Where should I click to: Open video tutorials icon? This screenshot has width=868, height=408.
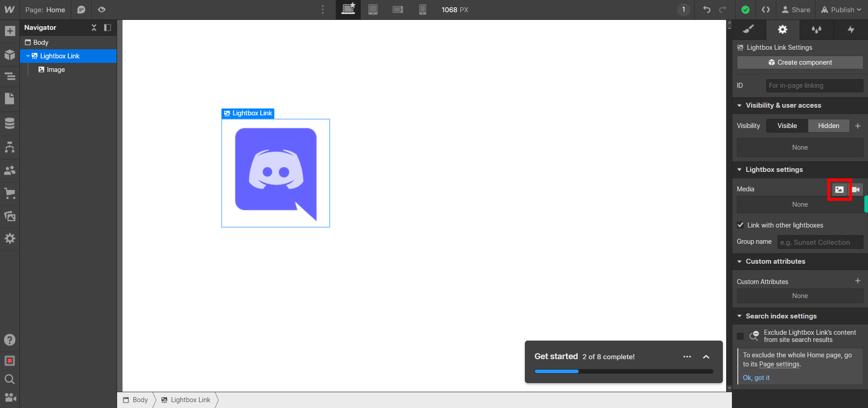(x=9, y=398)
